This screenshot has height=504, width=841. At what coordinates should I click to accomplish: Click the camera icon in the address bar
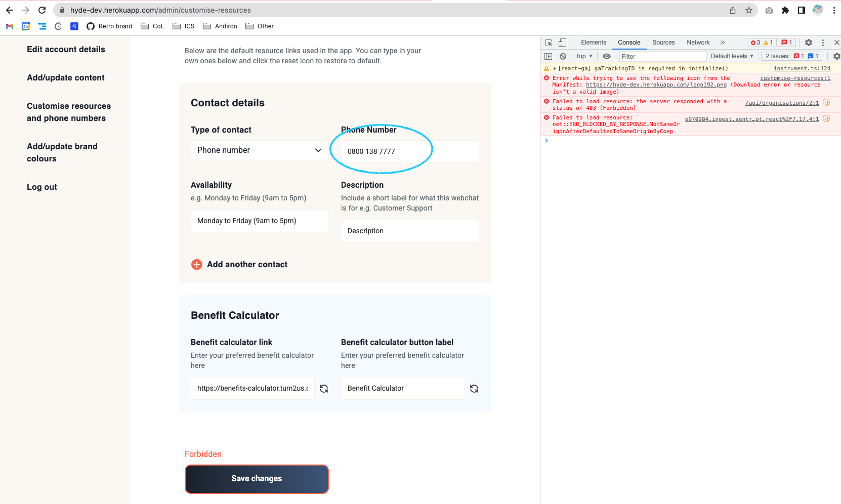tap(769, 10)
